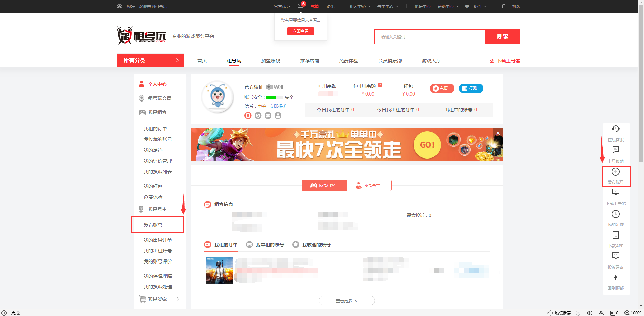Open 会员俱乐部 in main navigation
The width and height of the screenshot is (644, 316).
[x=390, y=61]
